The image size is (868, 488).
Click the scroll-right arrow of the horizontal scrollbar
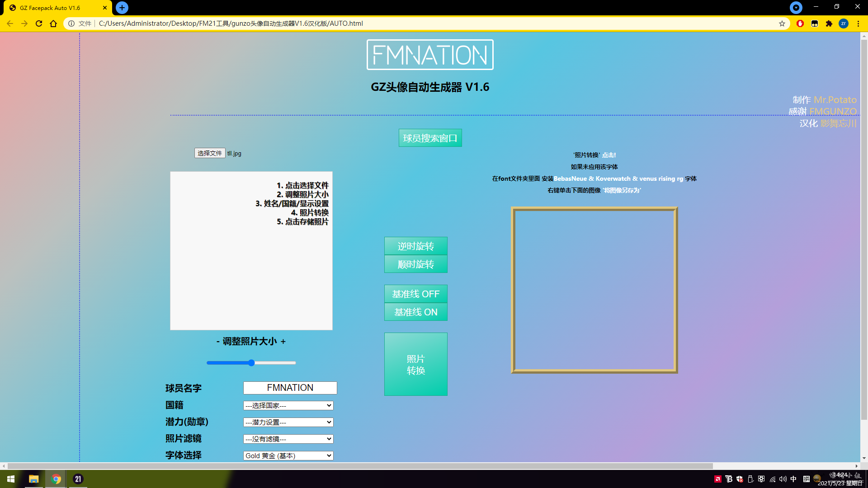(x=856, y=466)
